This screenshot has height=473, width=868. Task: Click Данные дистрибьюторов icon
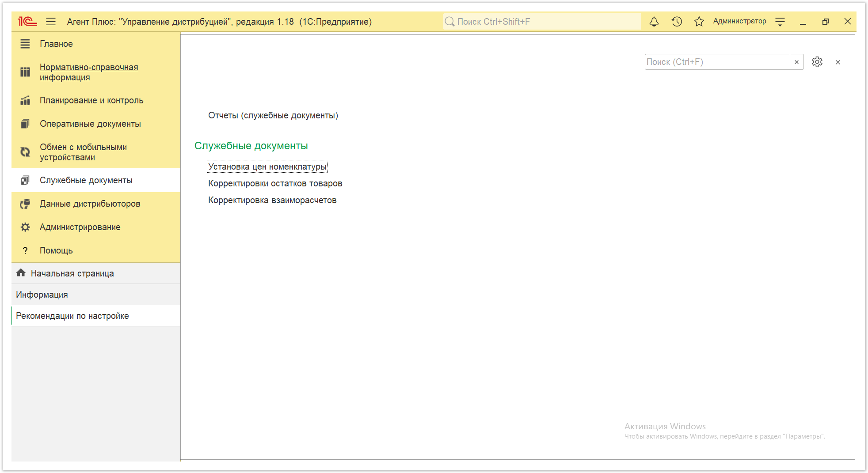25,204
